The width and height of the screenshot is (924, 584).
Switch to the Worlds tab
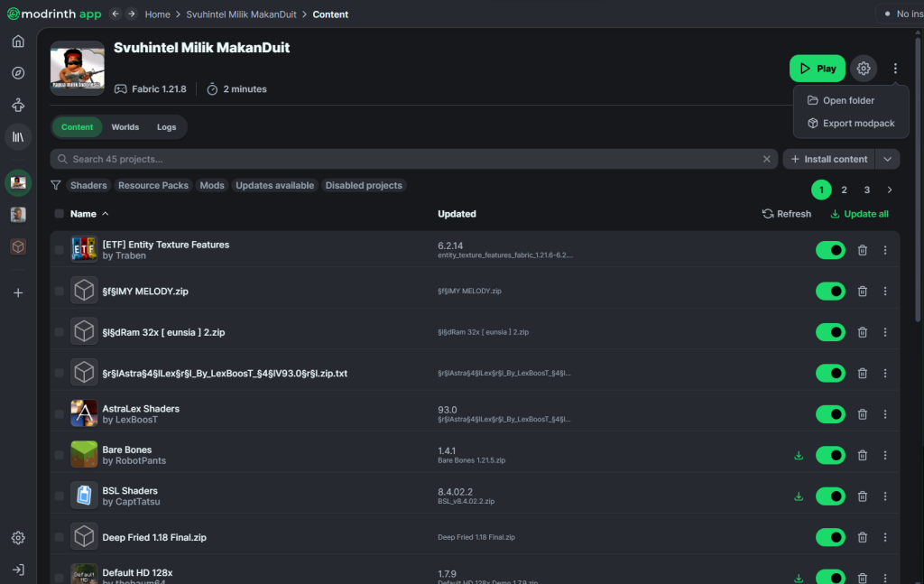pyautogui.click(x=125, y=127)
